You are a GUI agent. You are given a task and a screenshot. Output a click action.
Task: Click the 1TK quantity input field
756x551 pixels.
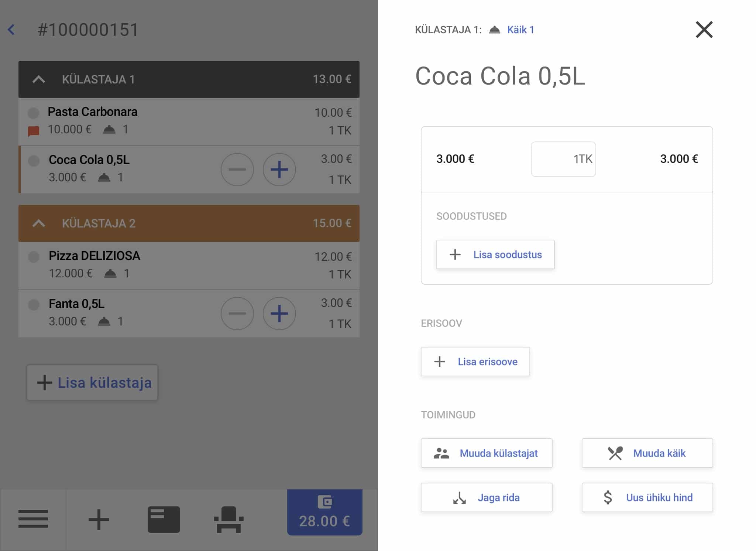tap(563, 159)
